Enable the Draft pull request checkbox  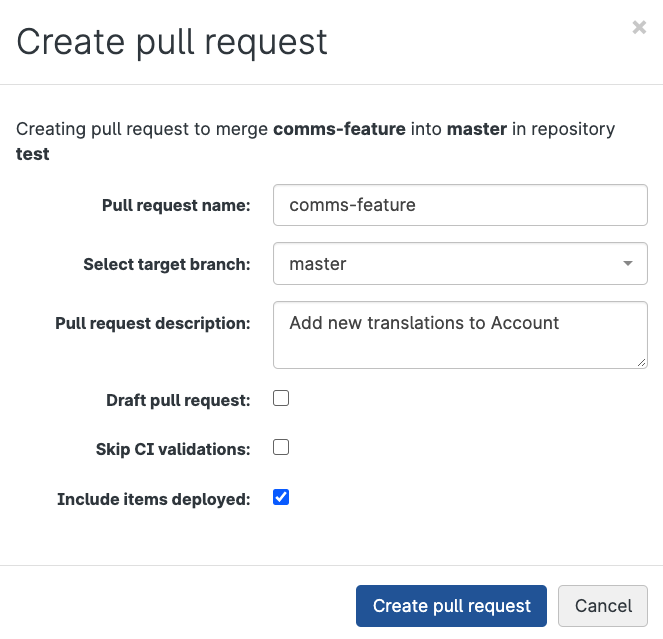click(281, 399)
